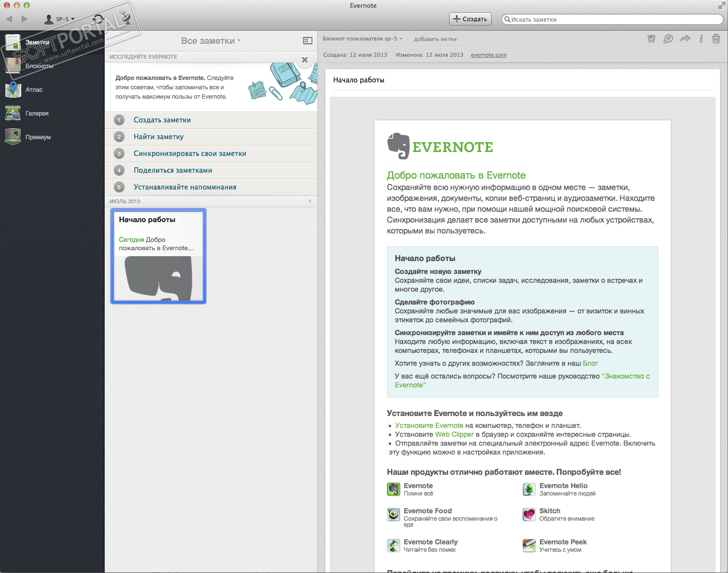728x573 pixels.
Task: Click the sync arrows icon
Action: pos(98,19)
